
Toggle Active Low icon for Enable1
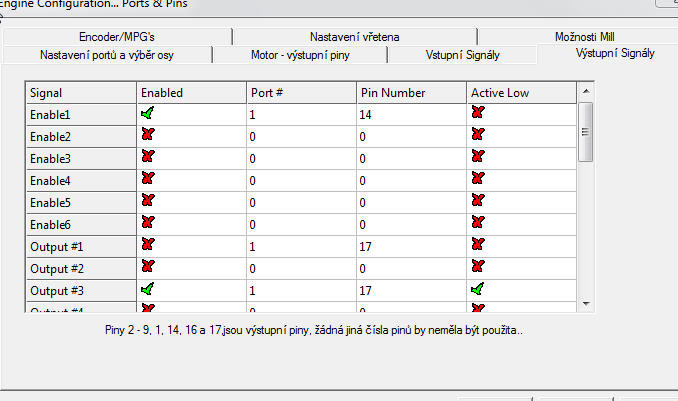(x=478, y=114)
